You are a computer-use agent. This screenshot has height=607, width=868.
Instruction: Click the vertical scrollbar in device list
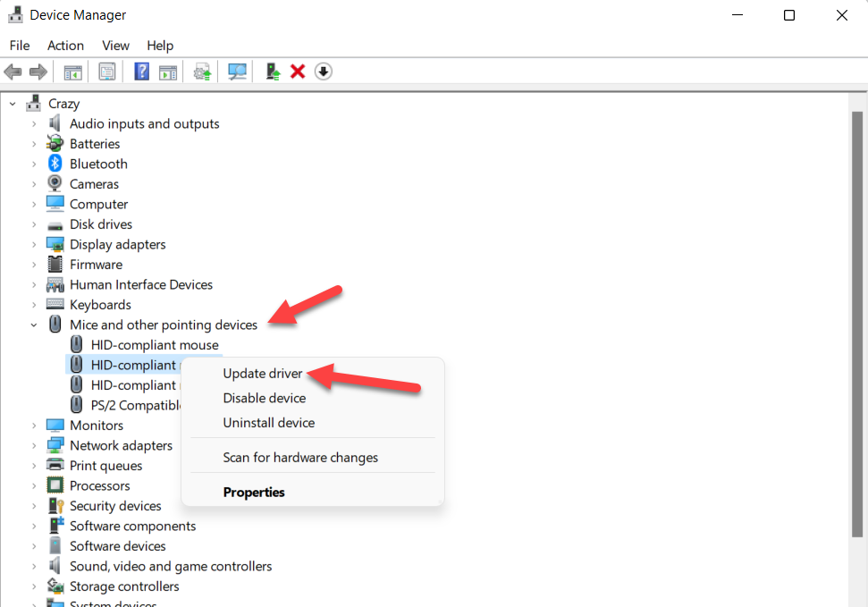(x=856, y=313)
